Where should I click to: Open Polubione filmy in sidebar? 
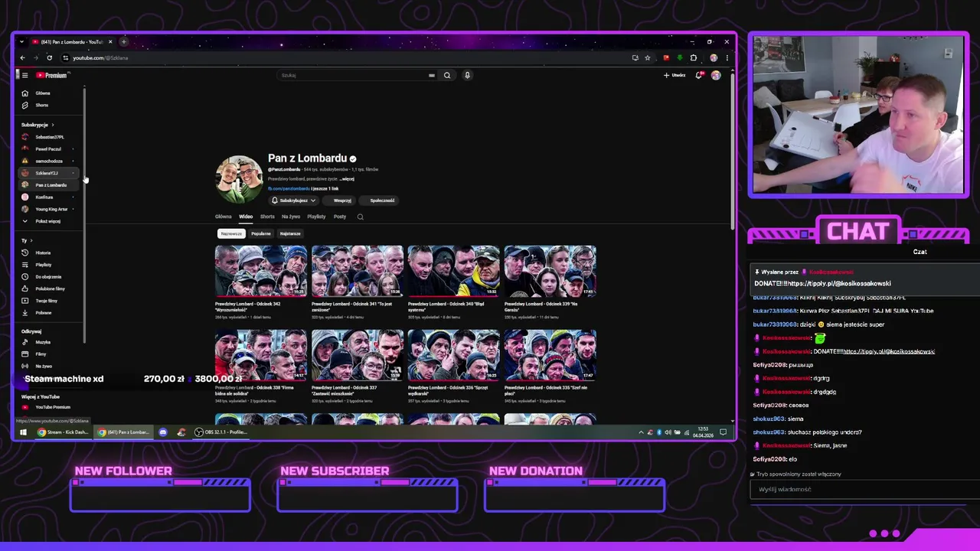(x=50, y=289)
